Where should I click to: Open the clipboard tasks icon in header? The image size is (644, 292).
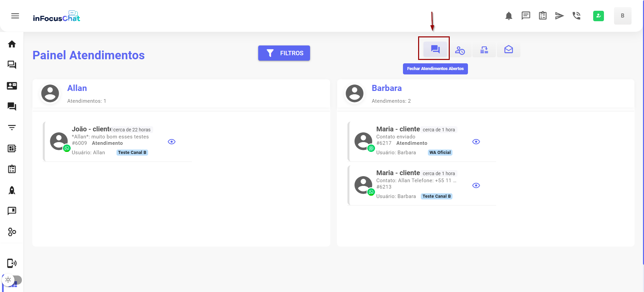pos(543,16)
